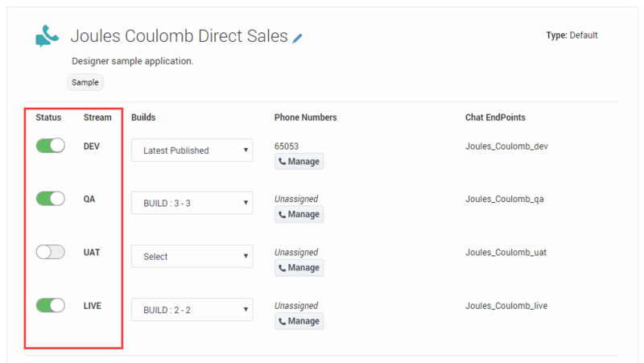
Task: Select the Joules_Coulomb_live chat endpoint text
Action: click(507, 306)
